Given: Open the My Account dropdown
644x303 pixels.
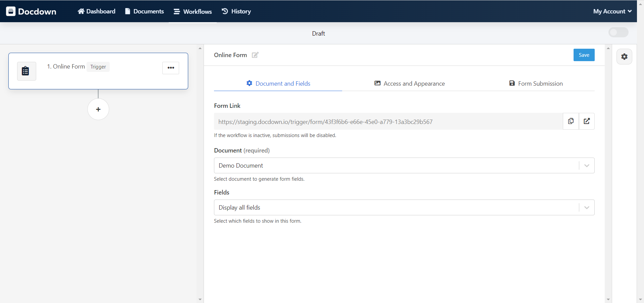Looking at the screenshot, I should tap(612, 11).
